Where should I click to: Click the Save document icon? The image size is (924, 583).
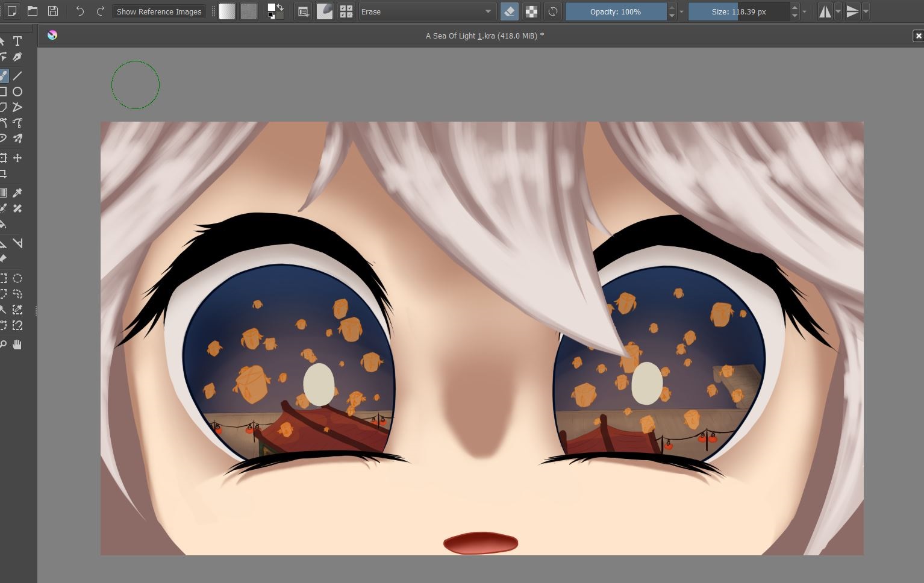click(53, 11)
